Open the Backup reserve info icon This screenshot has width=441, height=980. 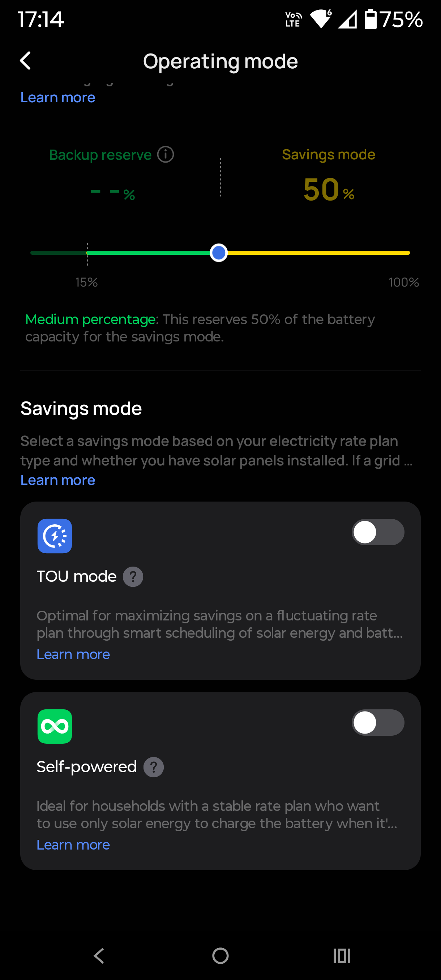coord(166,154)
